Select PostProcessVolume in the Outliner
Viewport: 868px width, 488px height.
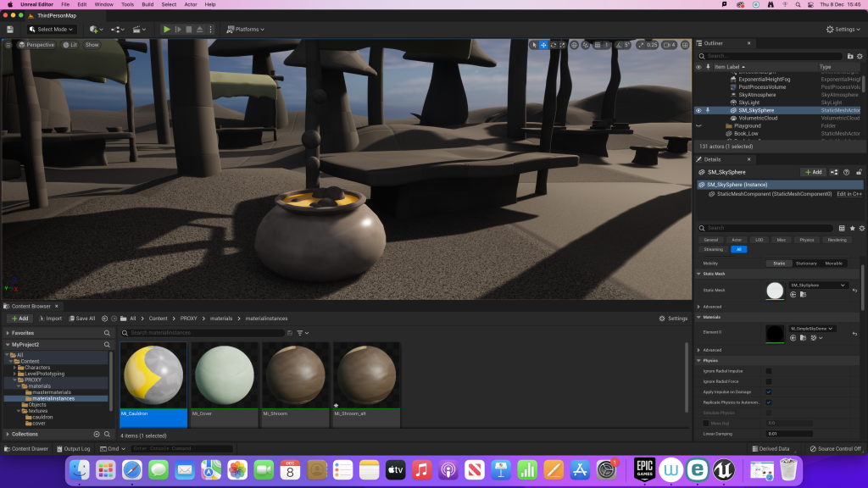click(x=762, y=87)
